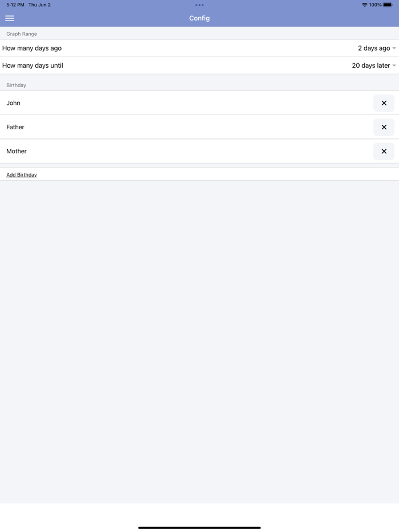Delete the Father birthday entry
Screen dimensions: 399x532
[x=384, y=127]
